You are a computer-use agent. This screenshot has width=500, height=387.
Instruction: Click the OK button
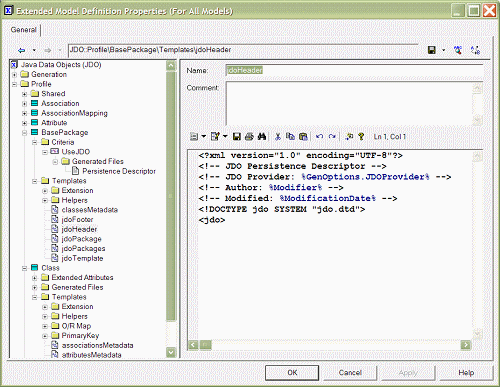[292, 373]
